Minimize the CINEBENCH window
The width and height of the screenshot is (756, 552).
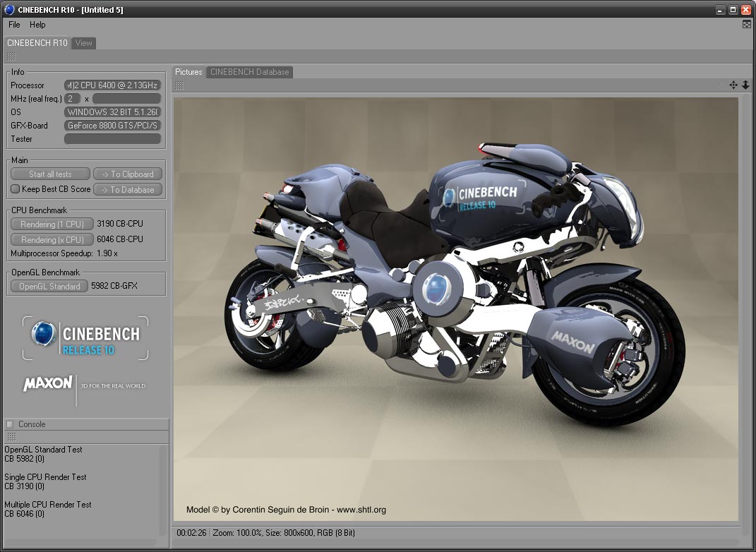pyautogui.click(x=720, y=10)
